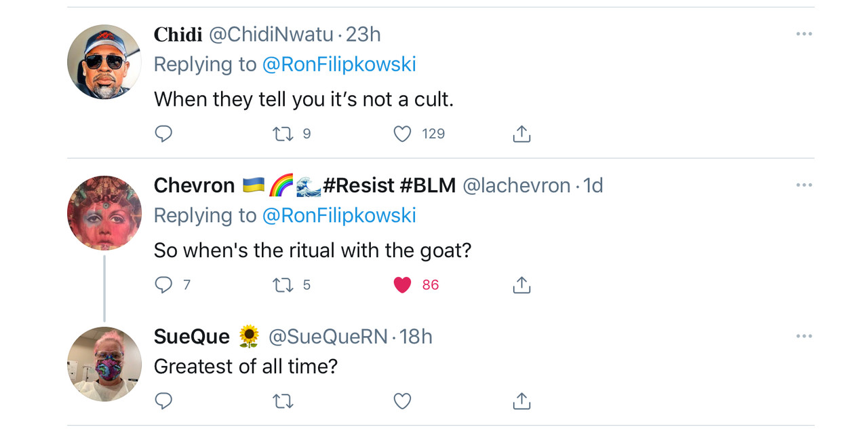Open more options on Chevron's tweet

(804, 185)
